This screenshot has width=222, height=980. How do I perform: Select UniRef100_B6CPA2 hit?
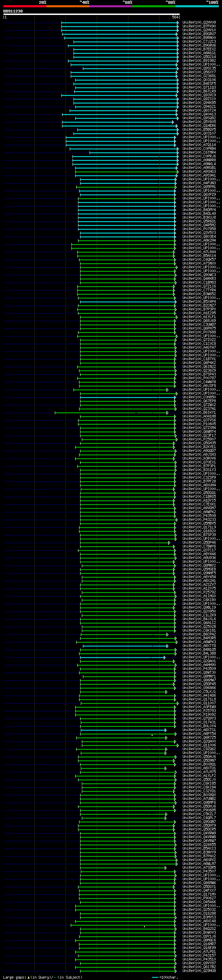click(x=199, y=634)
